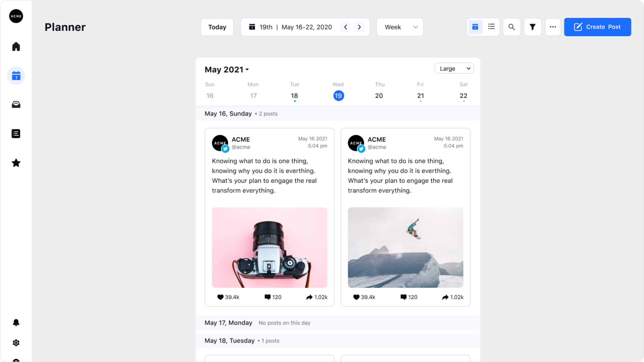Click the search magnifier button
644x362 pixels.
point(512,27)
